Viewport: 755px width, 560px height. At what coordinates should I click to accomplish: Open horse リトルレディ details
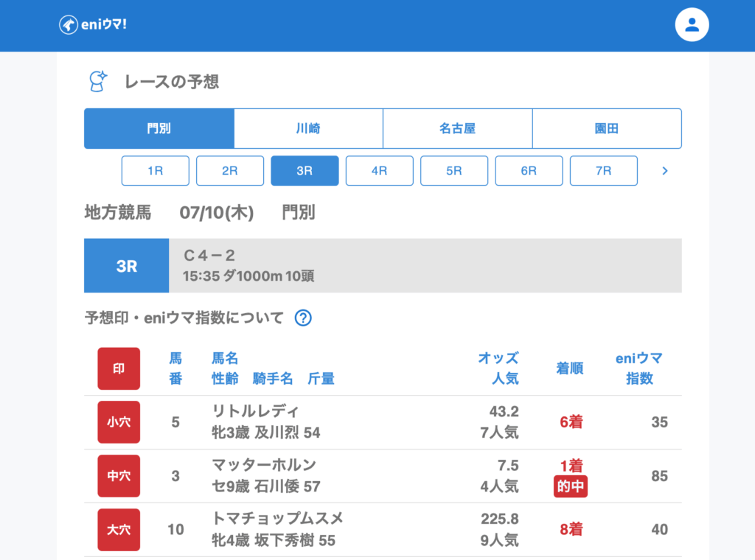click(255, 411)
